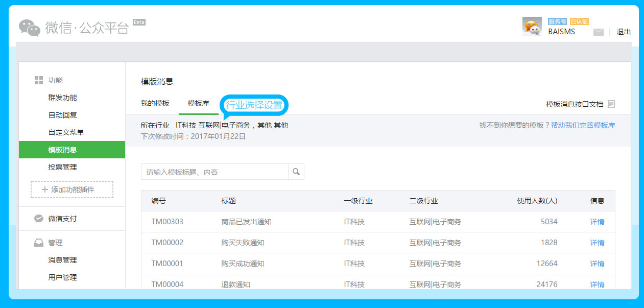Select the 模板库 tab
Image resolution: width=644 pixels, height=308 pixels.
[198, 103]
